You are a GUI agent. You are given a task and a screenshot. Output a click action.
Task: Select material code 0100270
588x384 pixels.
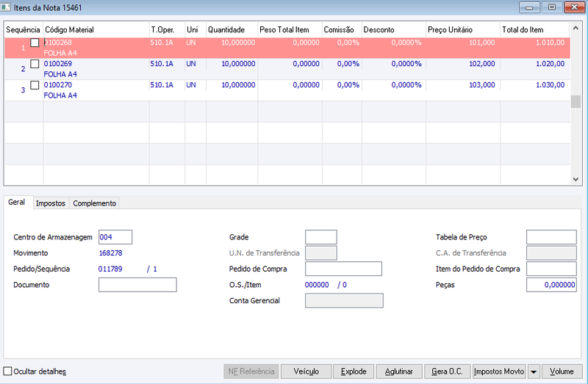[x=58, y=85]
